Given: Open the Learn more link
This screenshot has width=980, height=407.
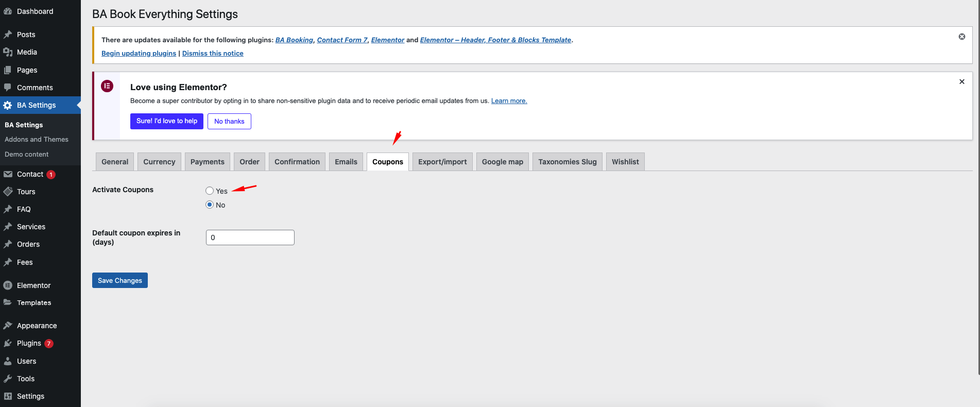Looking at the screenshot, I should click(x=509, y=101).
